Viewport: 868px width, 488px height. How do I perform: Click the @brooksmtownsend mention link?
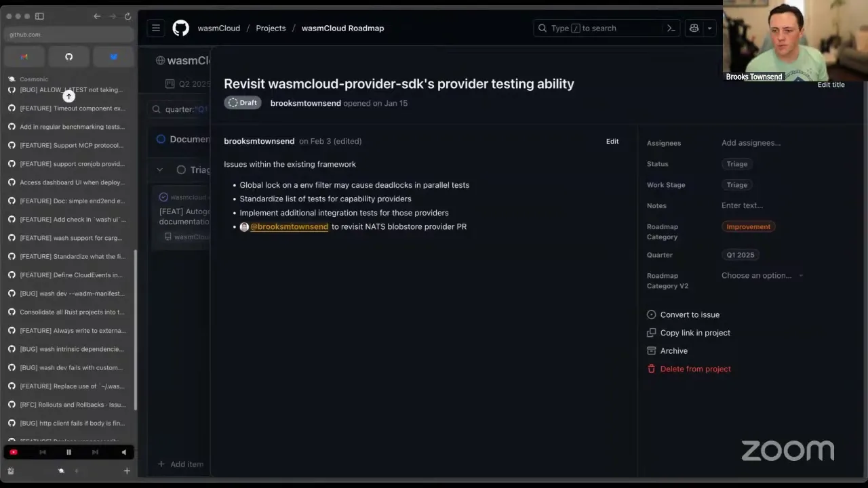click(289, 227)
